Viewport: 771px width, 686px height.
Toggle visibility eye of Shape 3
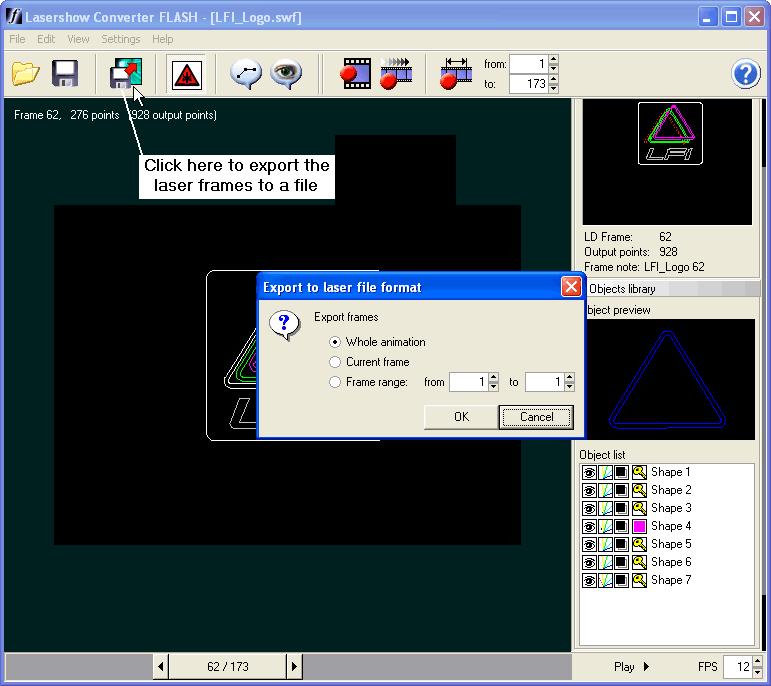tap(589, 508)
